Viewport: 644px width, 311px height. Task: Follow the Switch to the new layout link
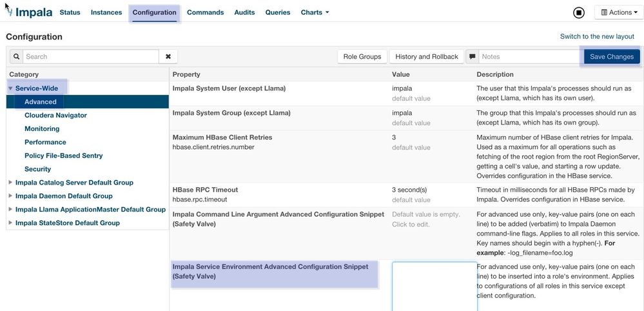tap(597, 37)
